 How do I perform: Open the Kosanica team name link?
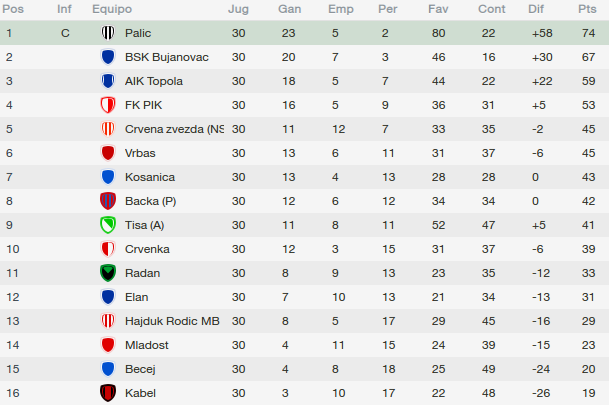150,177
